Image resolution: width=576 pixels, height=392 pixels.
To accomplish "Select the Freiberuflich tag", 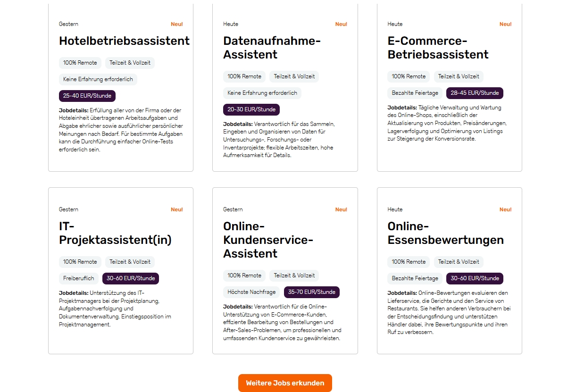I will tap(79, 278).
